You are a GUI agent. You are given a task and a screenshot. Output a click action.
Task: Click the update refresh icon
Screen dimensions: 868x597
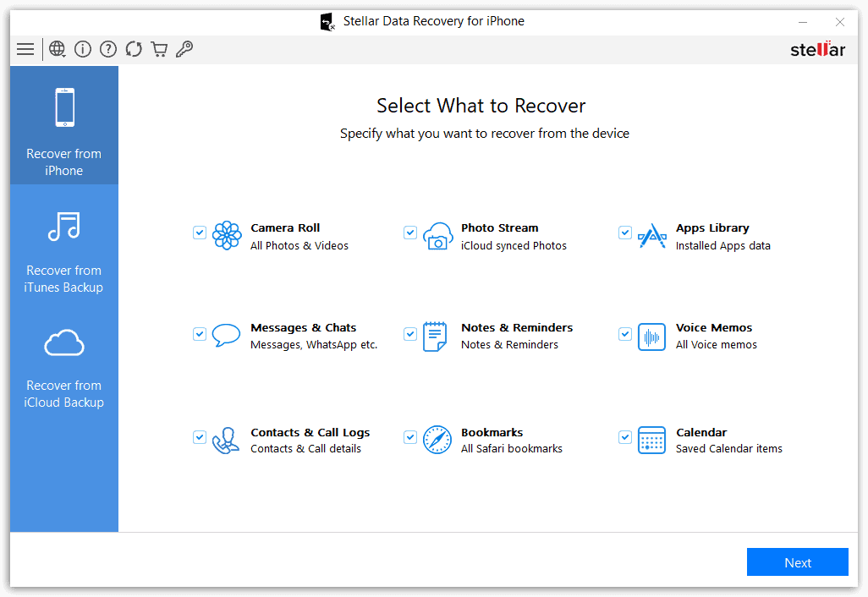pos(134,49)
